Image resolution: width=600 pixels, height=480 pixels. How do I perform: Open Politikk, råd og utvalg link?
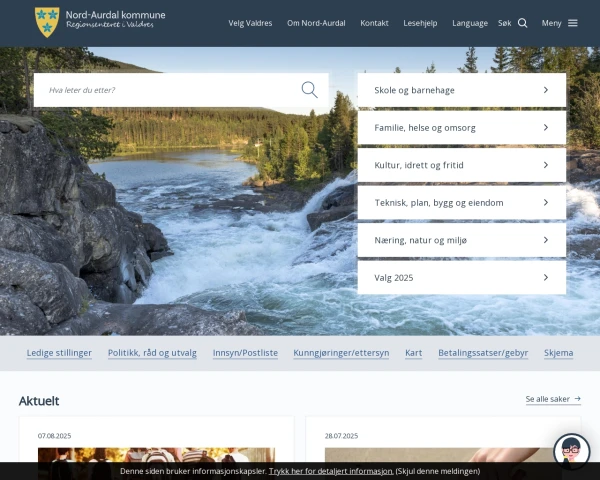pos(152,353)
